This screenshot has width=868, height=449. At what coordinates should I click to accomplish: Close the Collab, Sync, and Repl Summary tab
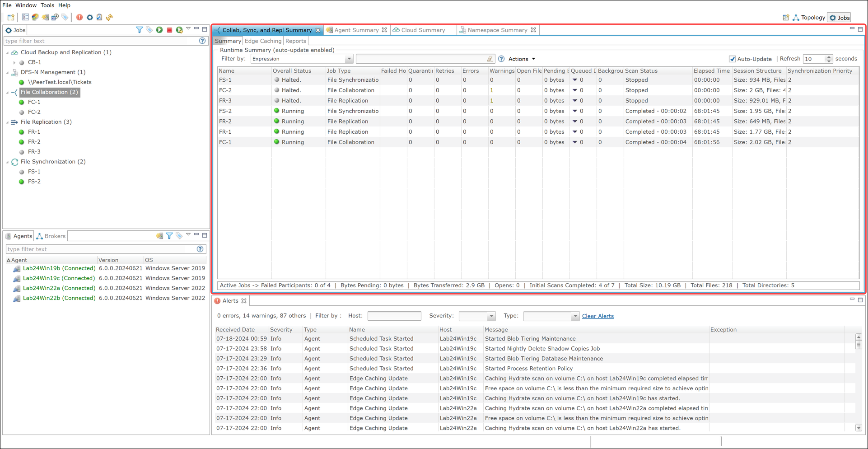pos(318,30)
